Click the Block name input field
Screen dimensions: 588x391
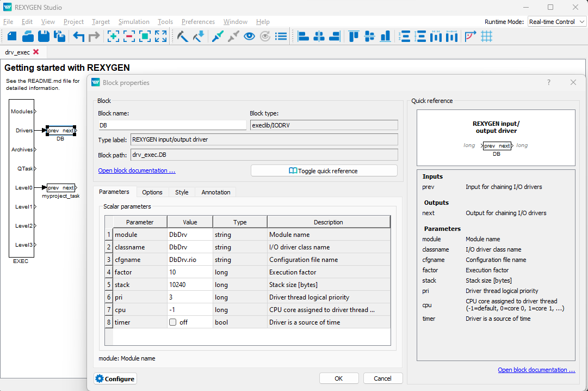pyautogui.click(x=172, y=125)
